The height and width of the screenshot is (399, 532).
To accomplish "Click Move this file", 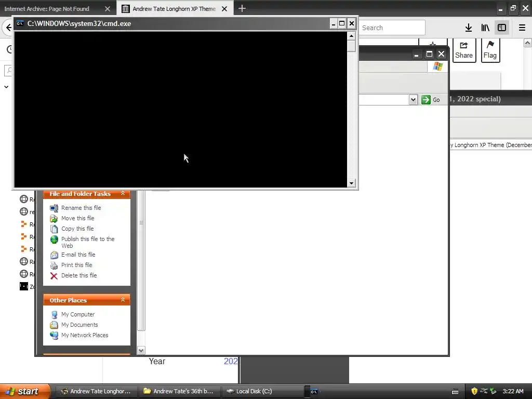I will click(x=78, y=218).
